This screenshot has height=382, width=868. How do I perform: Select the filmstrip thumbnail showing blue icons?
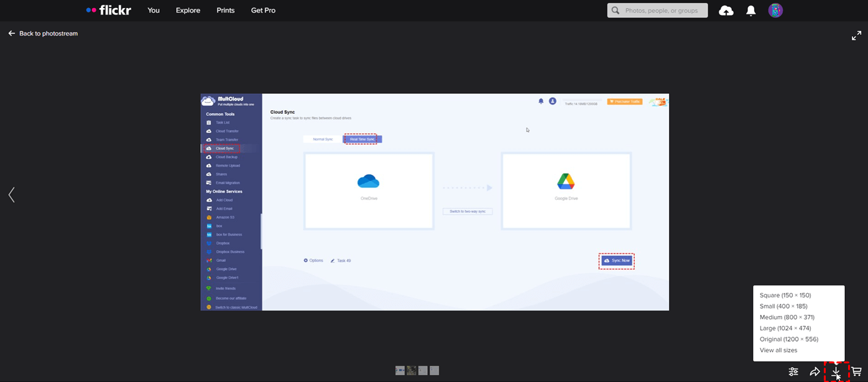400,370
